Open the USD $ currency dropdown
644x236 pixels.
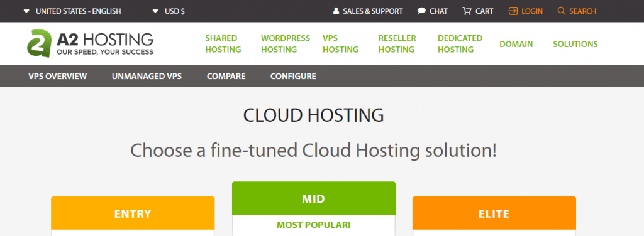point(169,11)
